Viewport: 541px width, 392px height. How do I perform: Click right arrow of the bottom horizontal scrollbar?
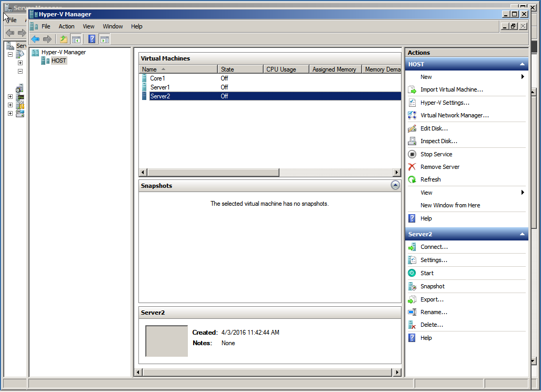pyautogui.click(x=397, y=373)
